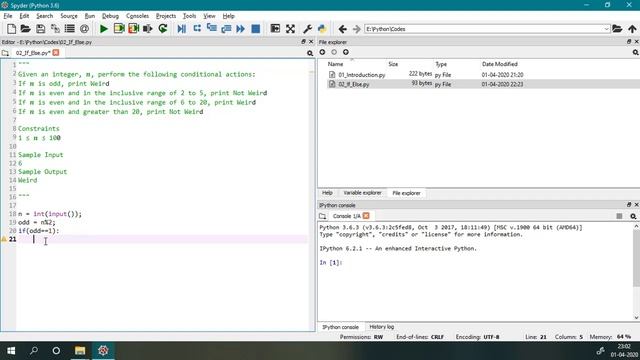640x360 pixels.
Task: Go back to previous working directory
Action: pyautogui.click(x=342, y=29)
